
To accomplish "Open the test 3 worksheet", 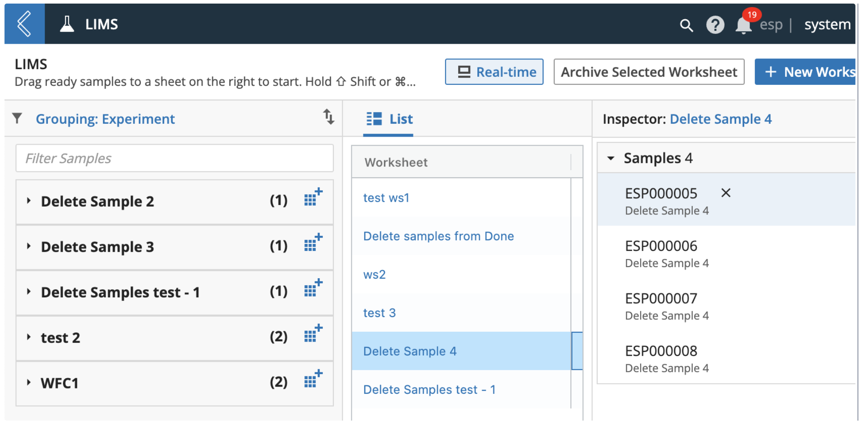I will [x=379, y=313].
